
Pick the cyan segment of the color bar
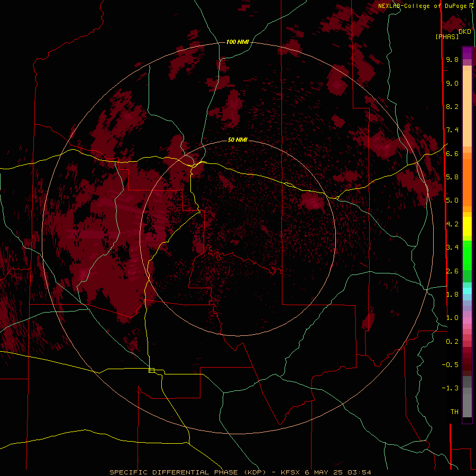coord(467,291)
